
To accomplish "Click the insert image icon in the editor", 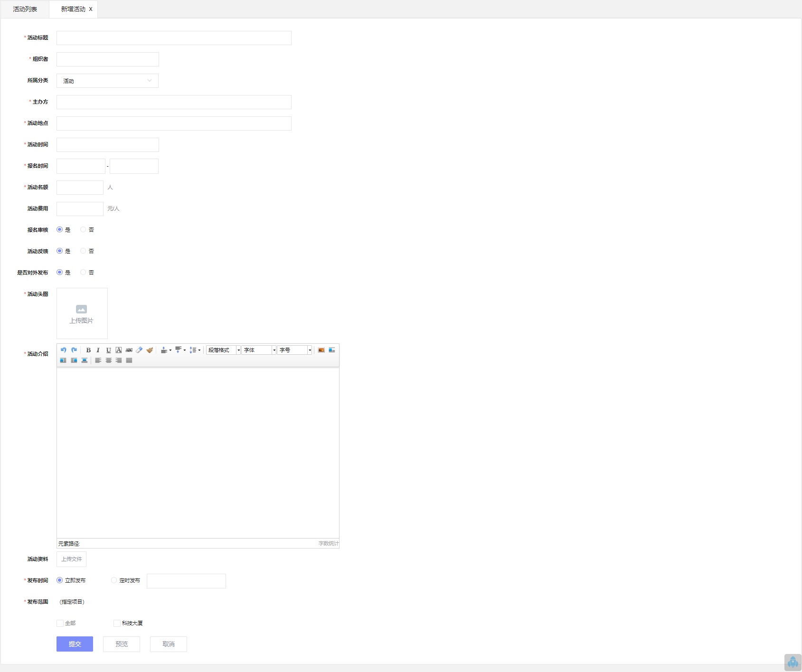I will pyautogui.click(x=321, y=350).
